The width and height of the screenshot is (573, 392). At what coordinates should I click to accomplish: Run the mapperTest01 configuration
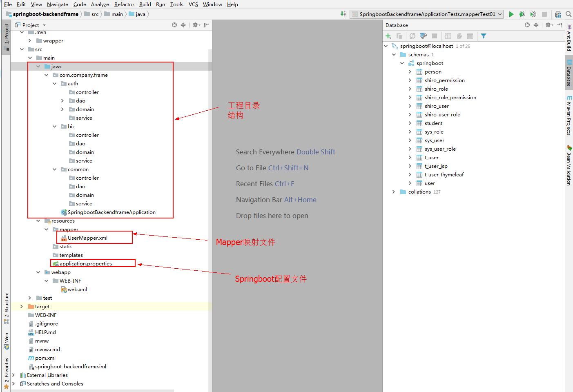click(511, 14)
